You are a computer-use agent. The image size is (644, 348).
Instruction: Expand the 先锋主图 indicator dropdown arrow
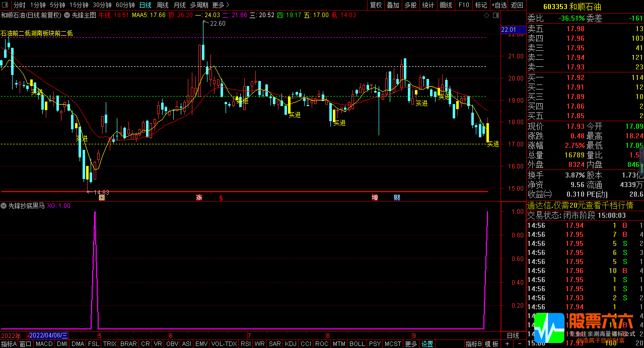[x=67, y=15]
